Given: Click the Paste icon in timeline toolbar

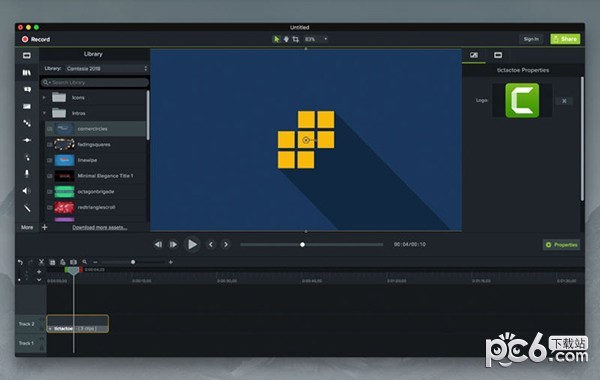Looking at the screenshot, I should [63, 262].
